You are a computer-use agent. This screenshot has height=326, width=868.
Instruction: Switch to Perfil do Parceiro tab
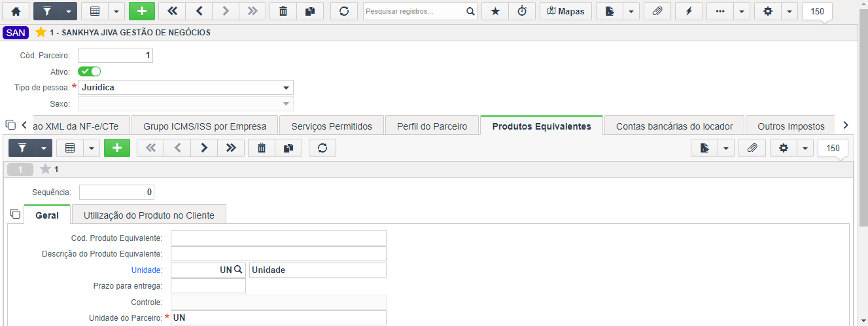pos(432,126)
